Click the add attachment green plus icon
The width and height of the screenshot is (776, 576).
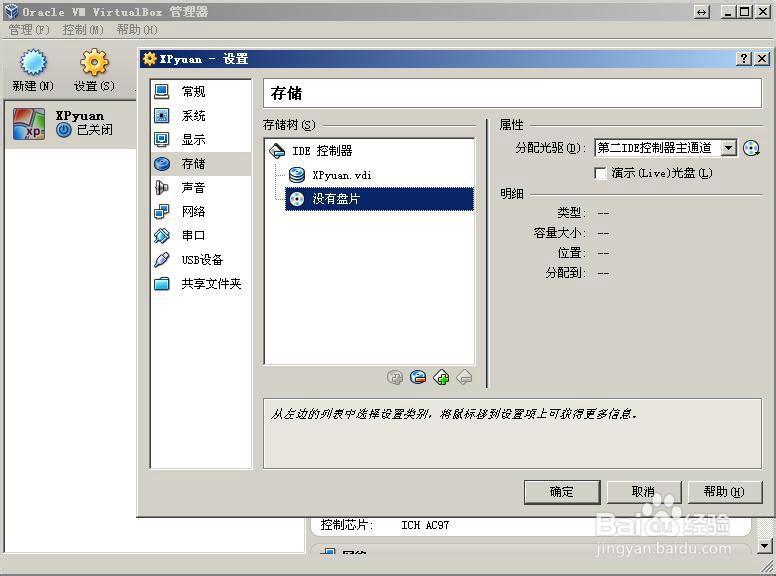point(441,378)
